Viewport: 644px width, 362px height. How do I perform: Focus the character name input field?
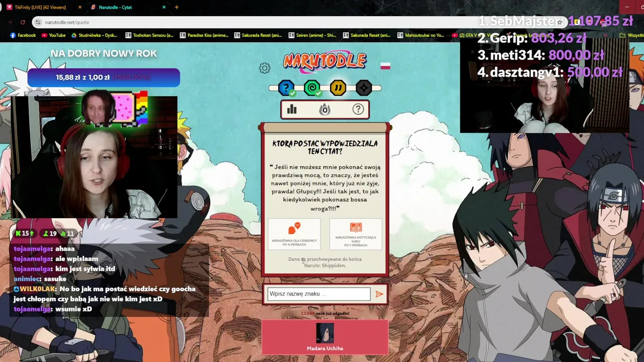[x=318, y=294]
